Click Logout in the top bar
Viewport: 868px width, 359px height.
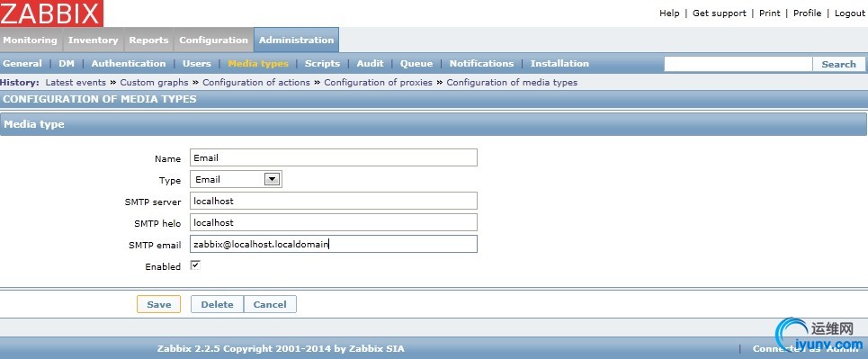(x=849, y=13)
